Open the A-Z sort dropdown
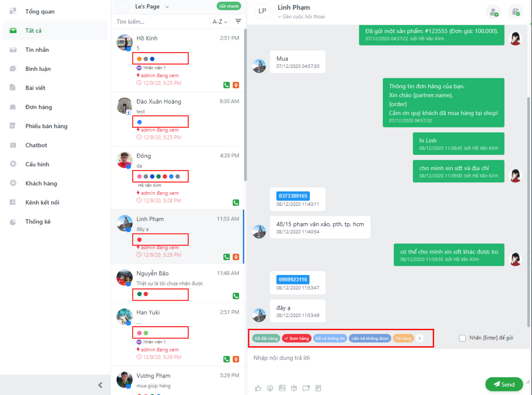532x395 pixels. [219, 21]
